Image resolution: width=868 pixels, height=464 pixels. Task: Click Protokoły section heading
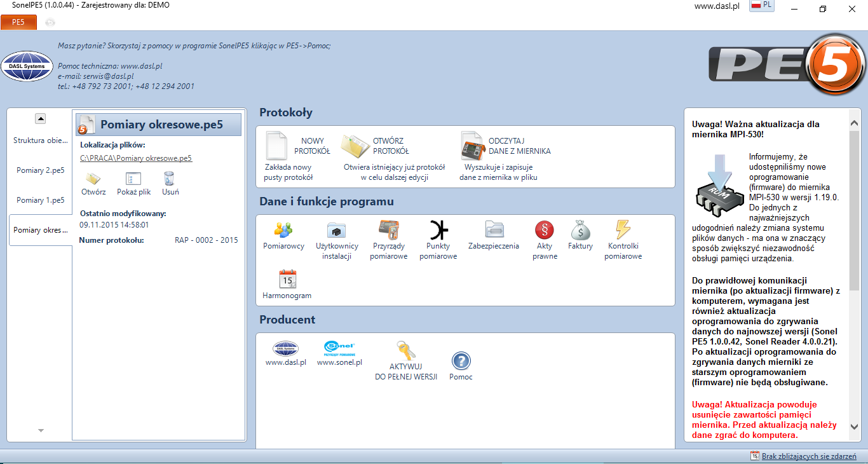[286, 113]
